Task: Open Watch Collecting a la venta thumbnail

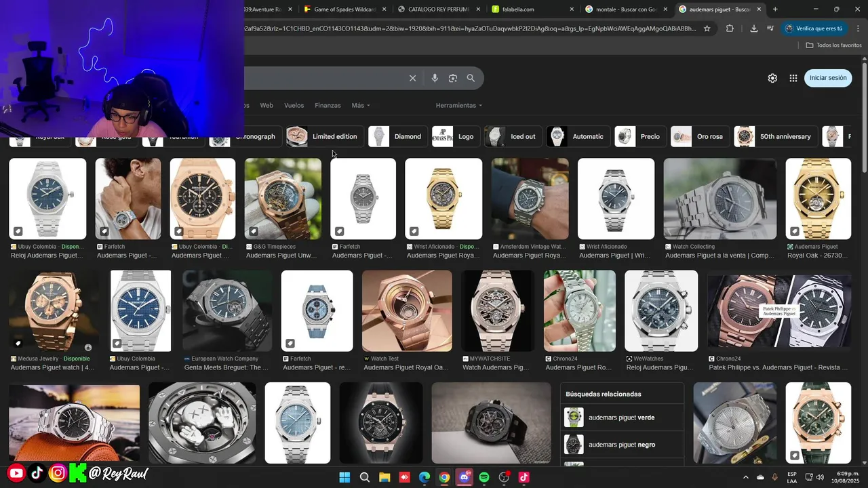Action: 720,199
